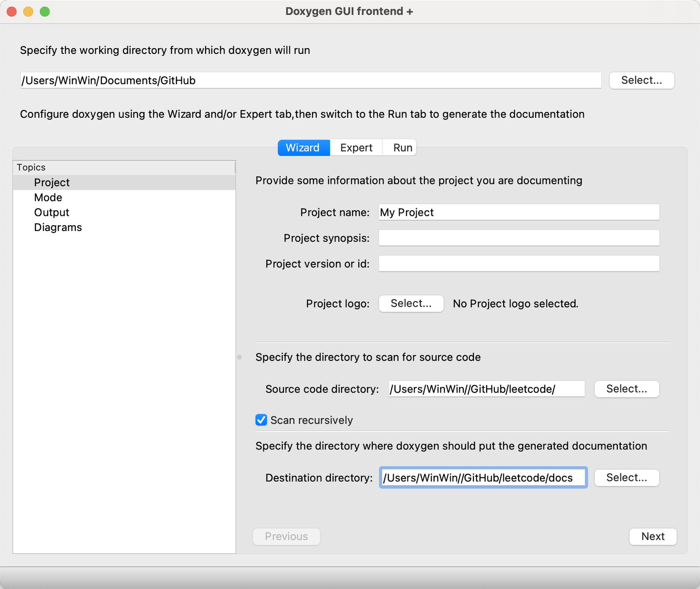Click the Previous button
This screenshot has width=700, height=589.
point(286,536)
